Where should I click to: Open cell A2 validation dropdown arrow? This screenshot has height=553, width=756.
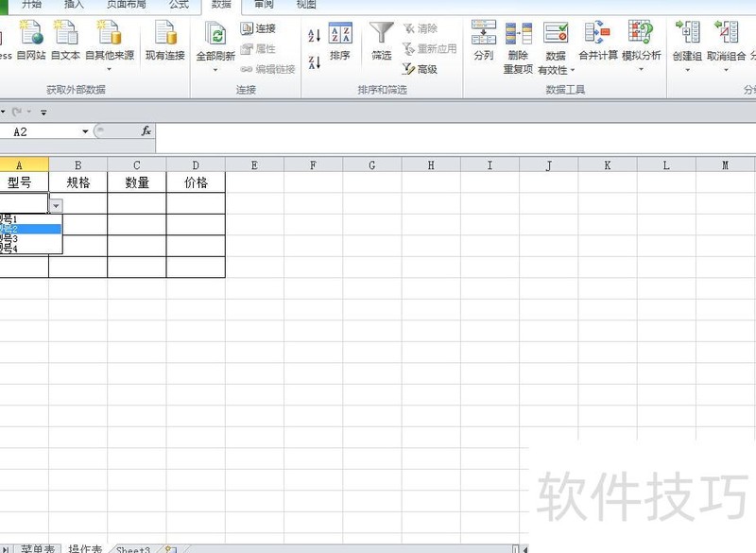(x=57, y=206)
